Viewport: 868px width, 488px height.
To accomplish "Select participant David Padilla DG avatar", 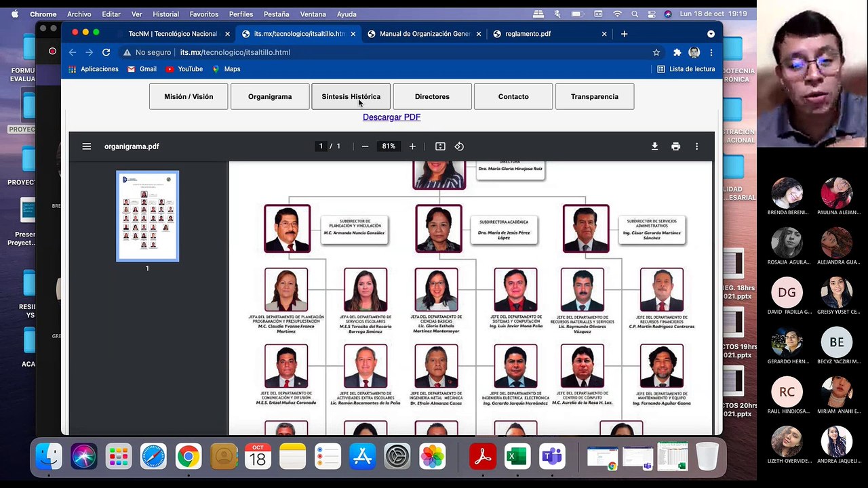I will (x=787, y=292).
